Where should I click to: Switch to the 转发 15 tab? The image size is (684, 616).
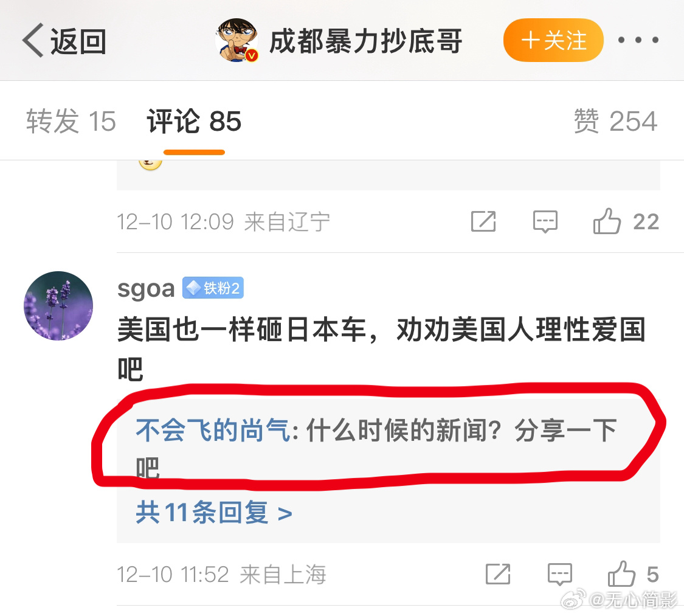[x=71, y=121]
